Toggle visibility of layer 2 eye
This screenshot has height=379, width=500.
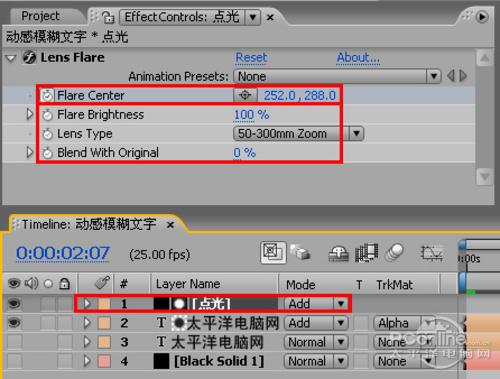pyautogui.click(x=14, y=323)
